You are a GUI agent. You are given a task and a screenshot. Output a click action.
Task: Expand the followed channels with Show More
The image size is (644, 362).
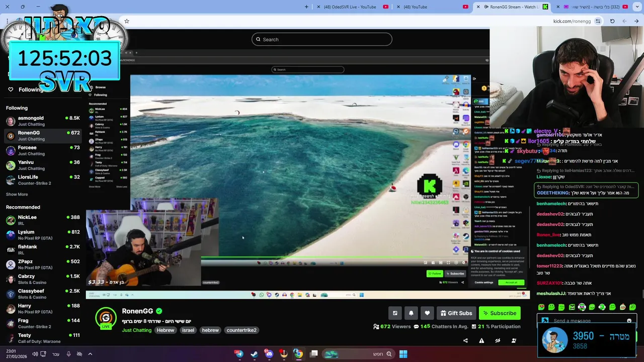point(17,195)
